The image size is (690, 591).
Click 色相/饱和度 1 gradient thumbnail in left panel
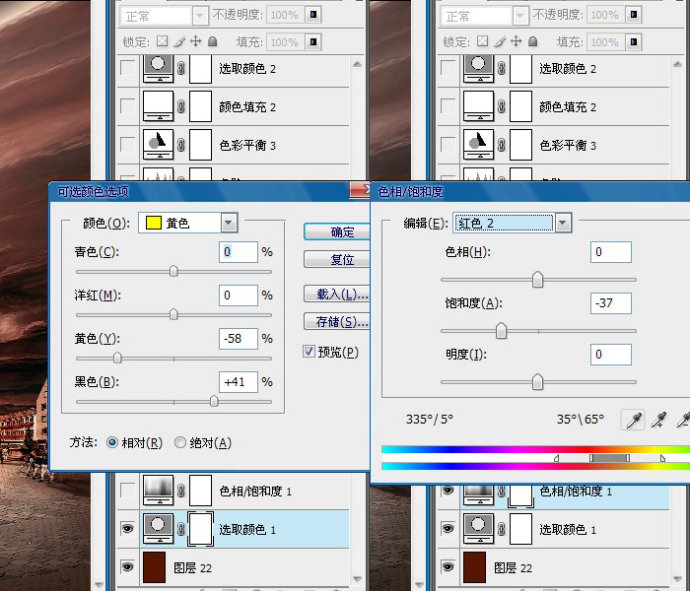[158, 490]
